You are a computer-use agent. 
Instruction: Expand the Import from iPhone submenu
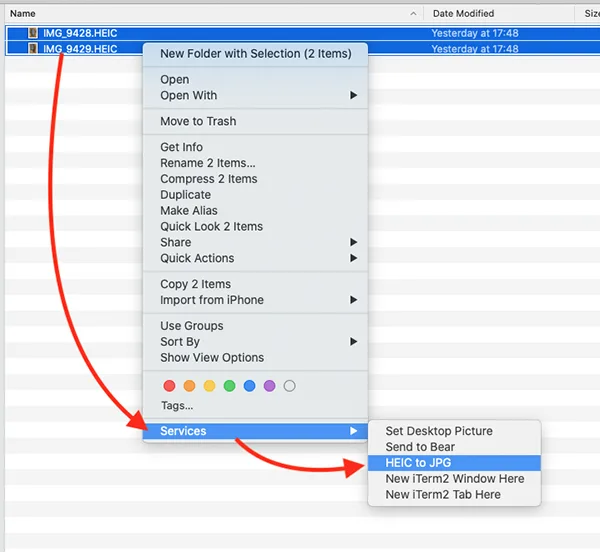pos(256,300)
